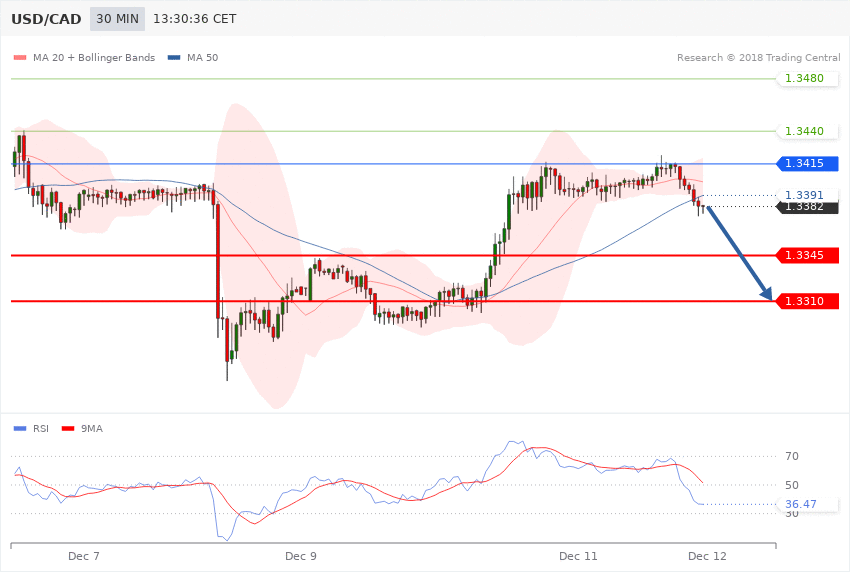Image resolution: width=850 pixels, height=576 pixels.
Task: Click the RSI 70 level label
Action: pos(791,456)
